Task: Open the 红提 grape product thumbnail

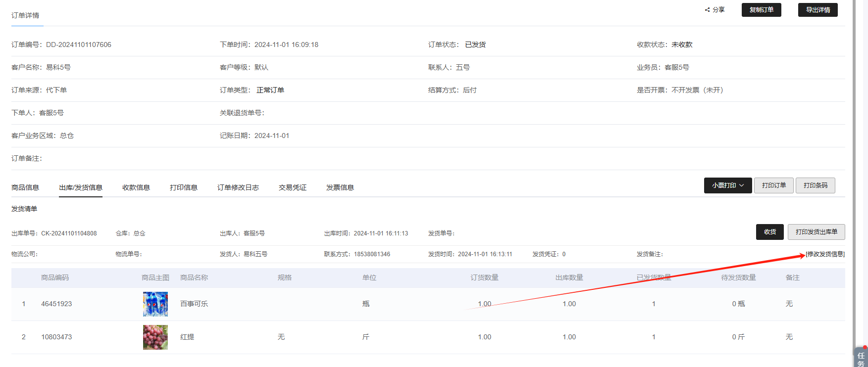Action: tap(155, 337)
